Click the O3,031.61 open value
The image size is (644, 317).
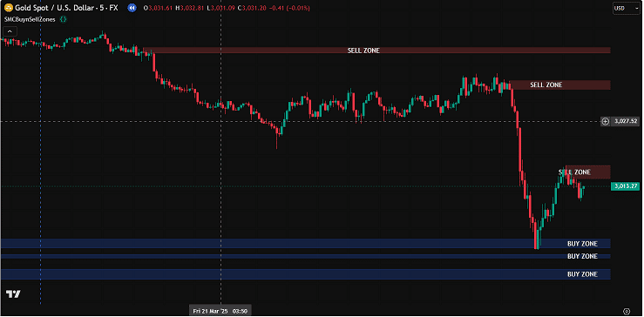(x=158, y=7)
